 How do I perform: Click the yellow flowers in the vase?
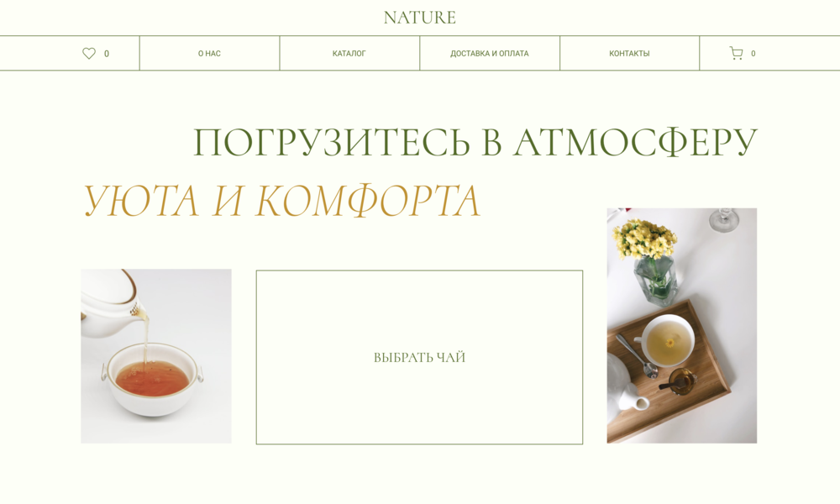644,239
